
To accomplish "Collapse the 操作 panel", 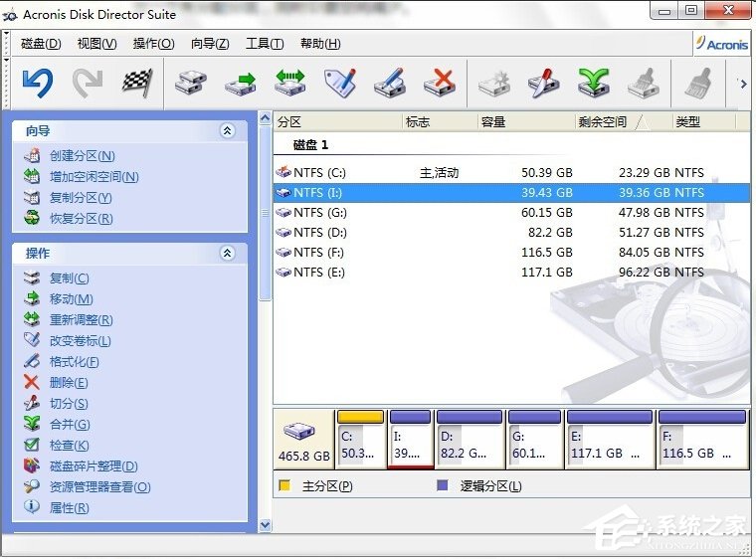I will [228, 254].
